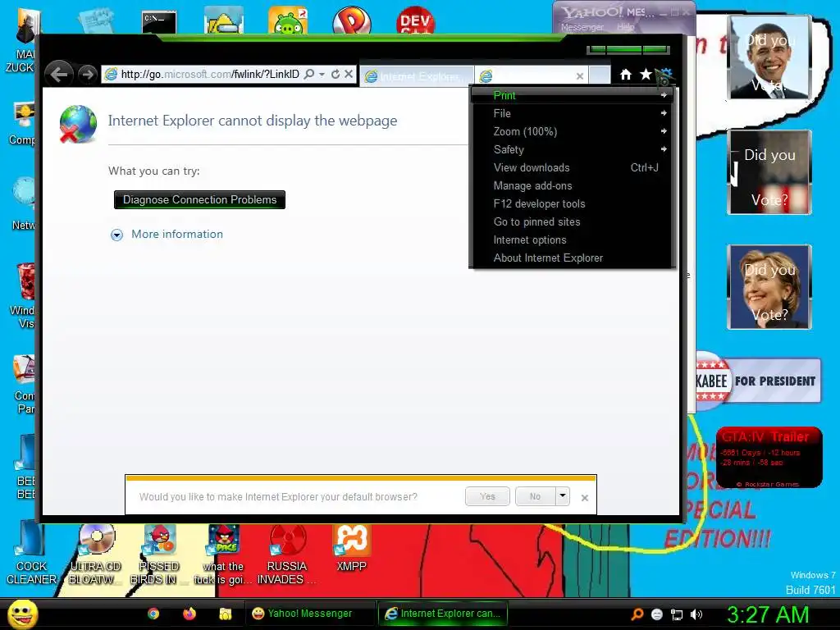Refresh the page in Internet Explorer
Screen dimensions: 840x630
336,74
